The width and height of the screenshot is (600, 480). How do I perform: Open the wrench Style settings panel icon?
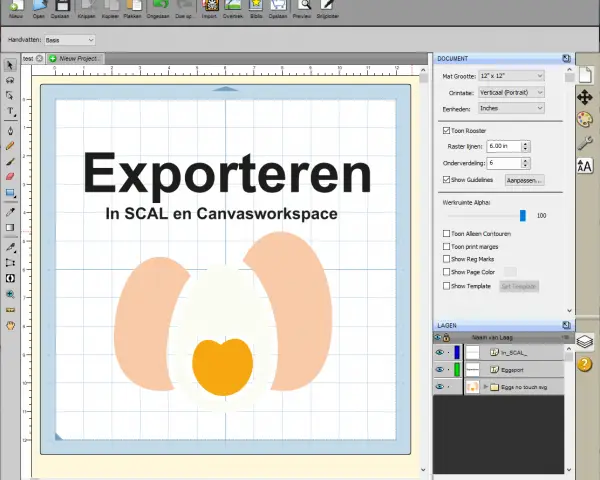[x=585, y=142]
